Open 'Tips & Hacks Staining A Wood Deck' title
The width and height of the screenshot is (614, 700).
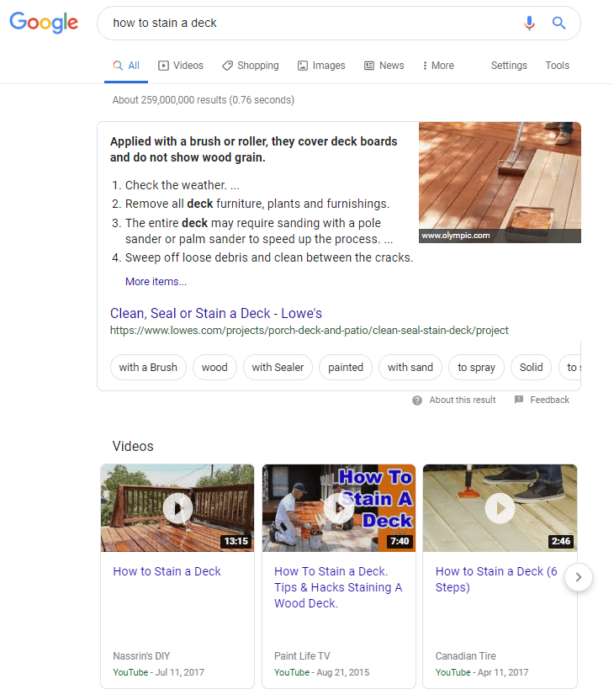click(338, 587)
